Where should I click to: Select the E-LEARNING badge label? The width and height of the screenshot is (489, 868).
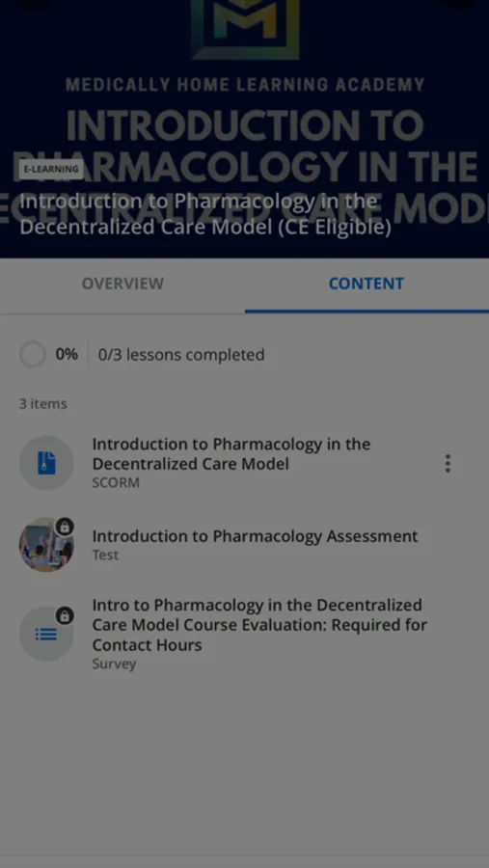coord(51,170)
